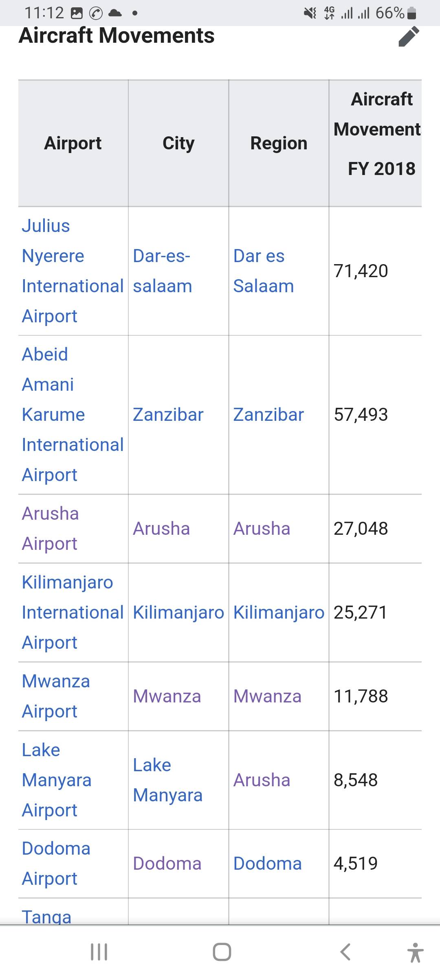Tap the battery status icon
Image resolution: width=440 pixels, height=980 pixels.
pos(412,13)
